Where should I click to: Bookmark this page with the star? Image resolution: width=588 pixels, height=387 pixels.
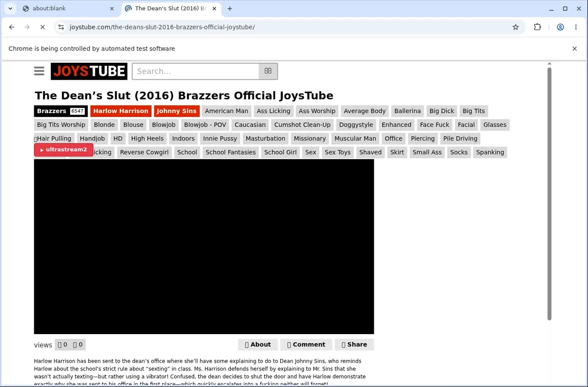515,27
